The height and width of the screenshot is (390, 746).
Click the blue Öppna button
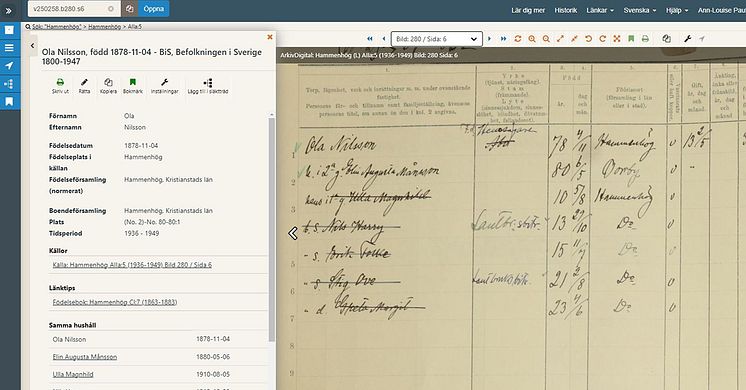point(154,9)
